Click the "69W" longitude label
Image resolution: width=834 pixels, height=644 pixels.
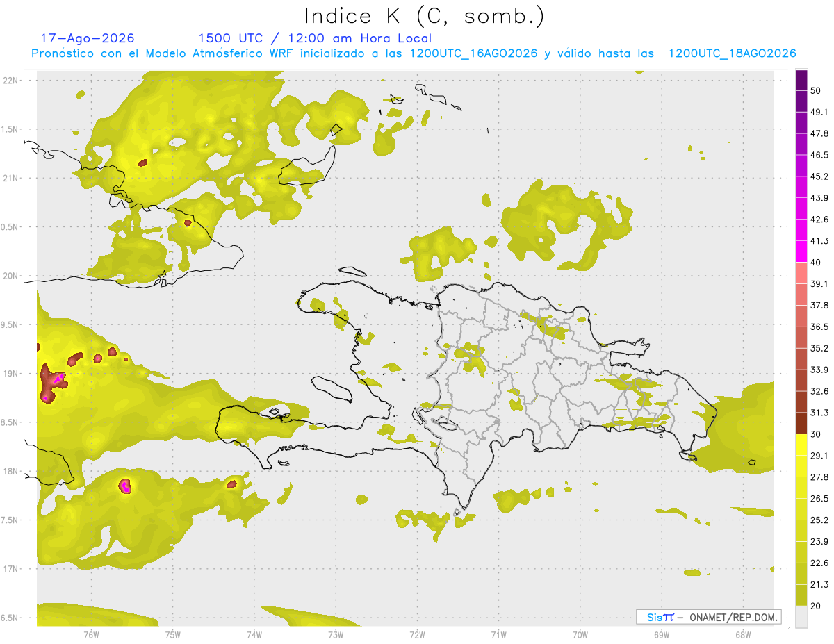click(x=662, y=634)
